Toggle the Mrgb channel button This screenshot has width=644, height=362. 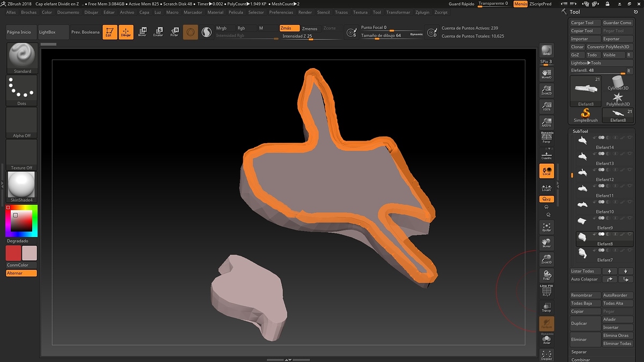[x=221, y=28]
